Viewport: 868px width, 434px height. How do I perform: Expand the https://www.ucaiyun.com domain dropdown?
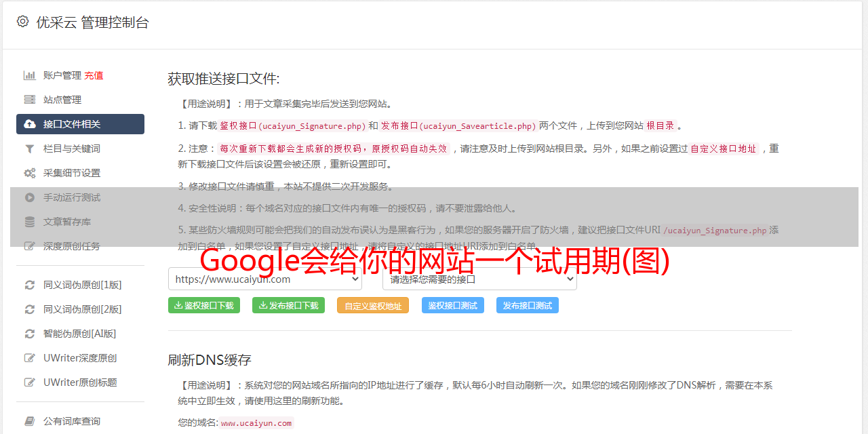pos(265,279)
